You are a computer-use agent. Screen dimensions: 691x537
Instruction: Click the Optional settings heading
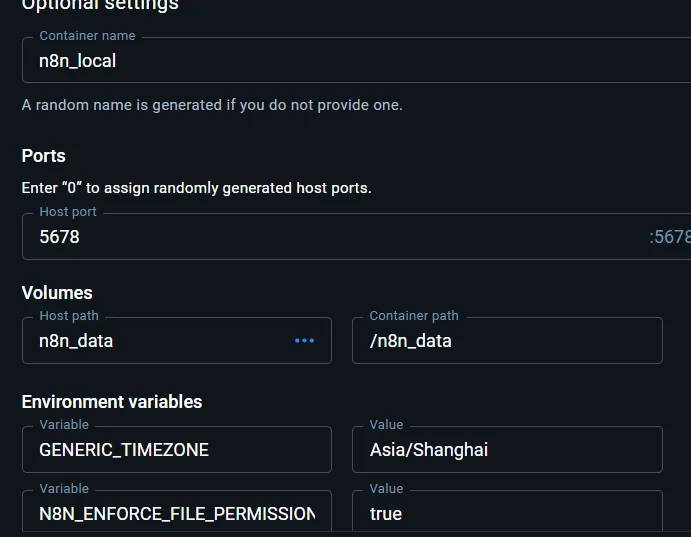[x=100, y=5]
